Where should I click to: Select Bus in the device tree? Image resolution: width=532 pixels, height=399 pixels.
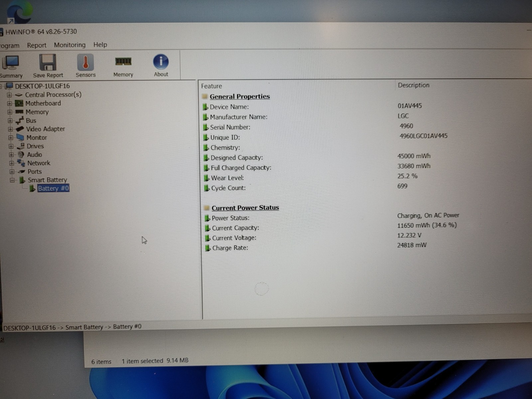point(31,121)
